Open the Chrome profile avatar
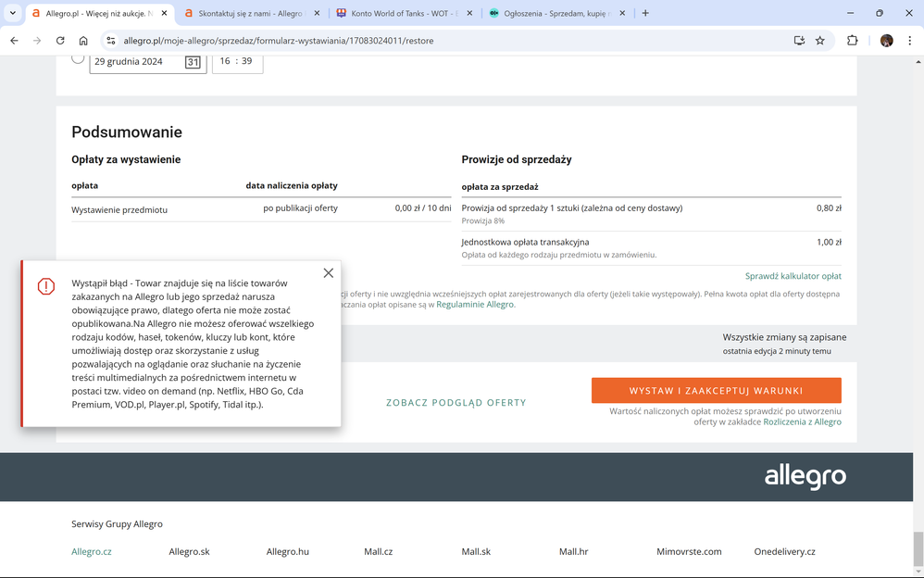924x578 pixels. [x=886, y=41]
